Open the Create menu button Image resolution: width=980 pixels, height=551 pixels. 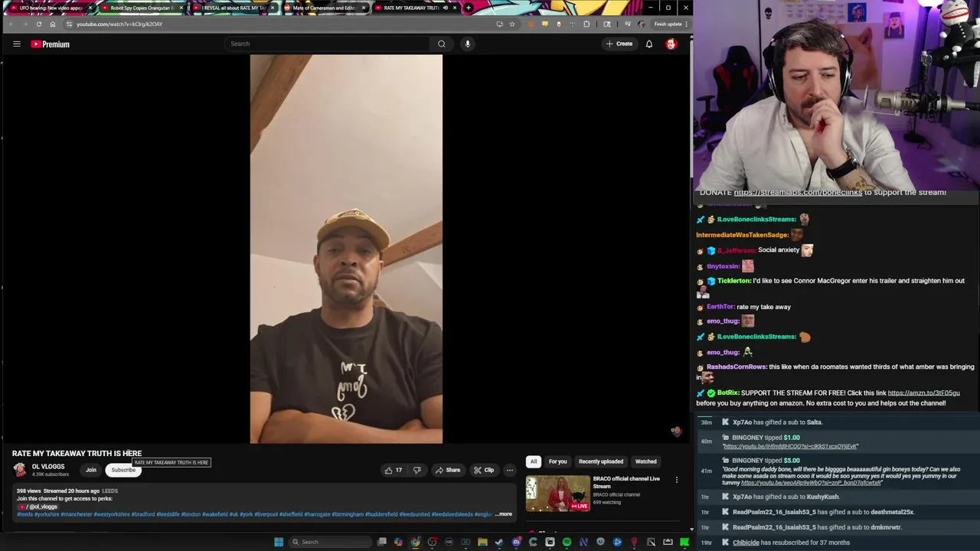coord(619,44)
